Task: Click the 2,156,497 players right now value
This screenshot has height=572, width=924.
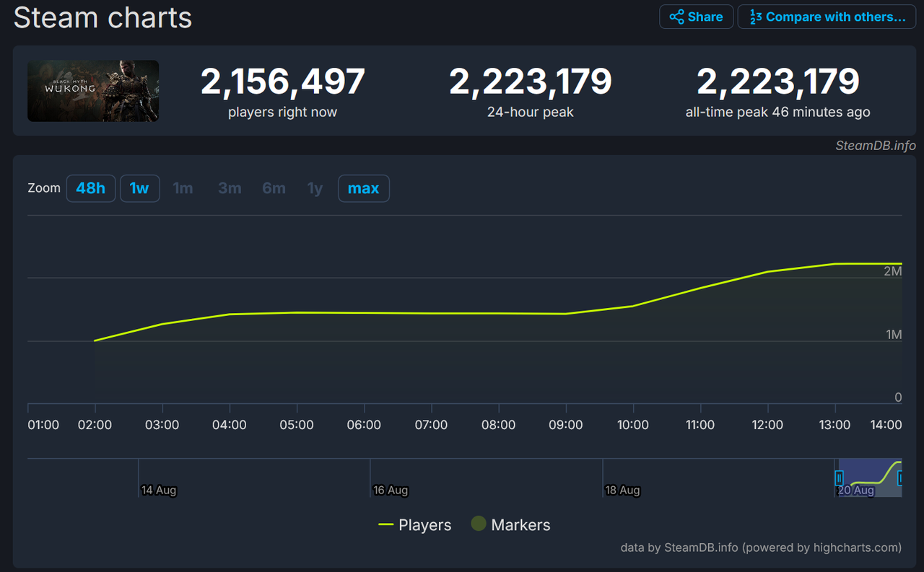Action: click(283, 82)
